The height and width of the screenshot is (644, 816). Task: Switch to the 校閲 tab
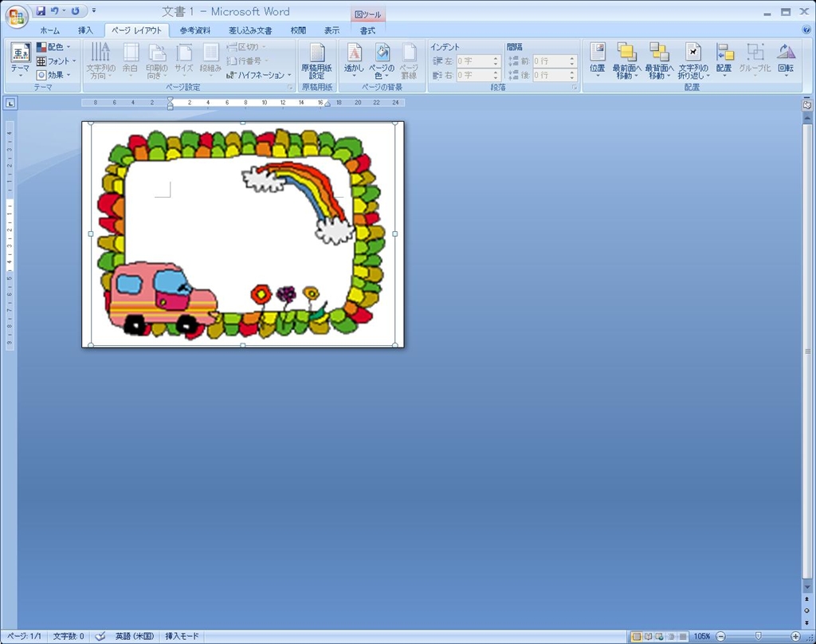click(298, 31)
